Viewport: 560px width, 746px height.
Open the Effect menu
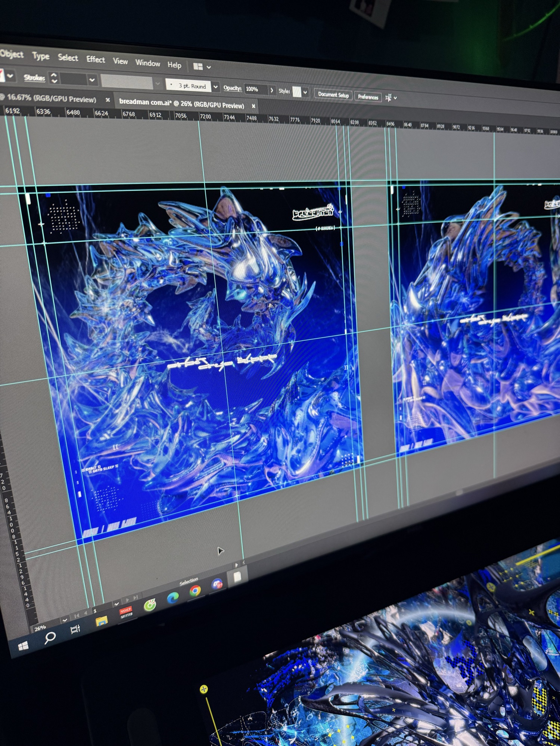point(96,59)
